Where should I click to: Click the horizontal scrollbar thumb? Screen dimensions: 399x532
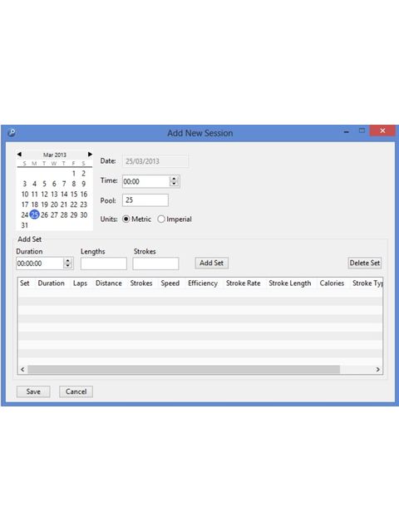pyautogui.click(x=184, y=369)
